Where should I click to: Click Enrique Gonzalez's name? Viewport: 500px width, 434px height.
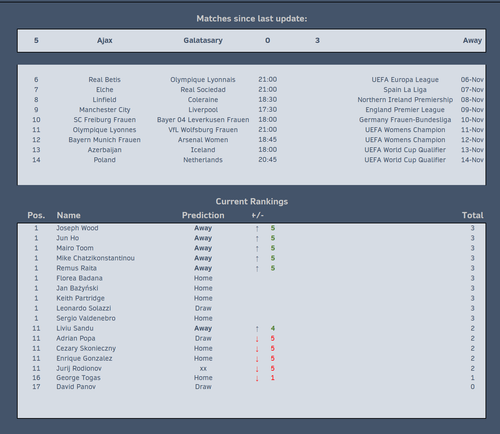click(84, 358)
